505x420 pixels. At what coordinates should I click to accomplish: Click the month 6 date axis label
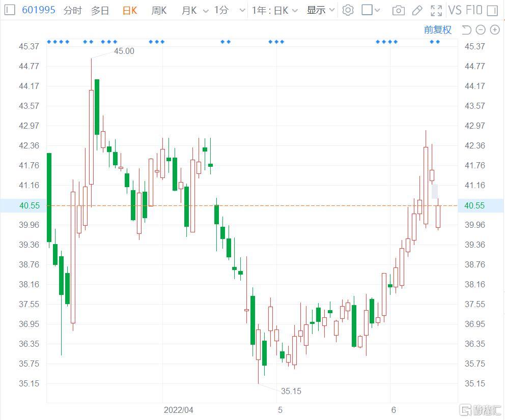coord(394,410)
